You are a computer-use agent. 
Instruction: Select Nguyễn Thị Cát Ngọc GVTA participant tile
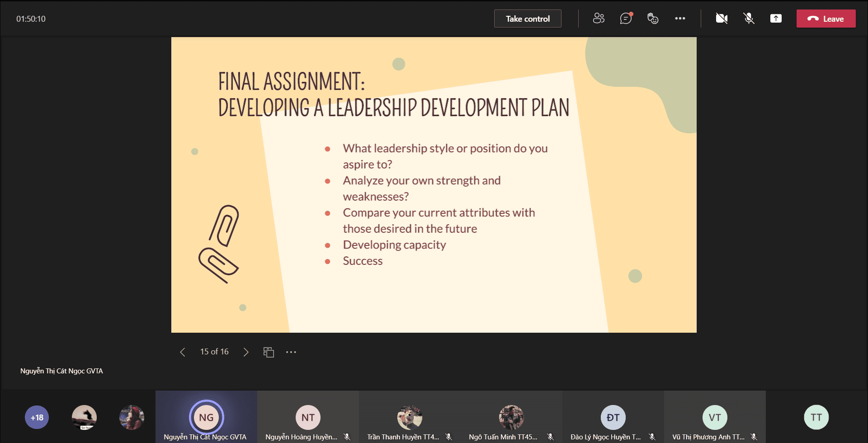tap(206, 417)
